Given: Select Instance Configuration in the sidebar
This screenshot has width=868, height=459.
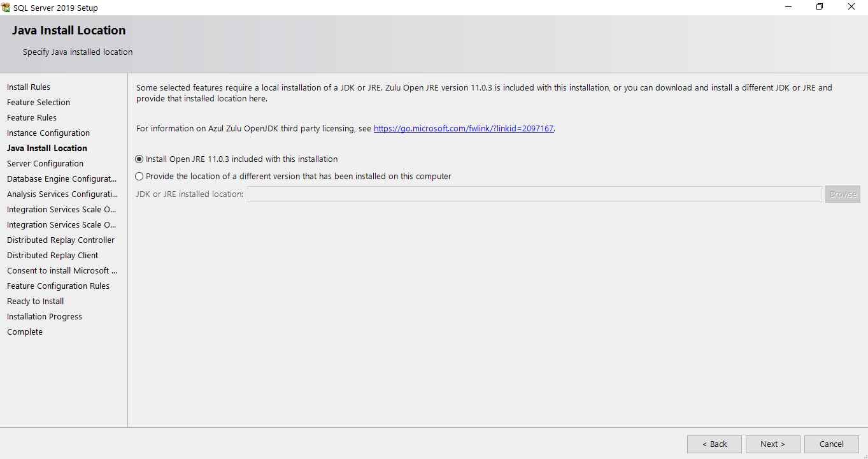Looking at the screenshot, I should tap(48, 133).
